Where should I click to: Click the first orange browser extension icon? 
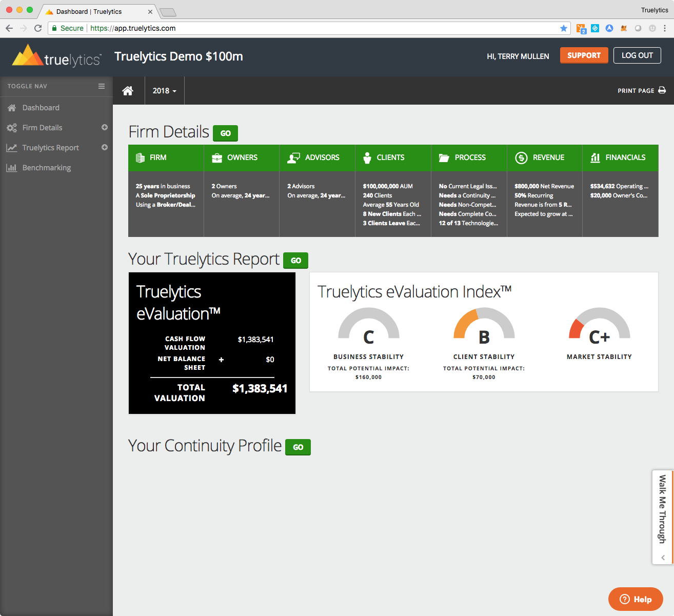pos(581,29)
